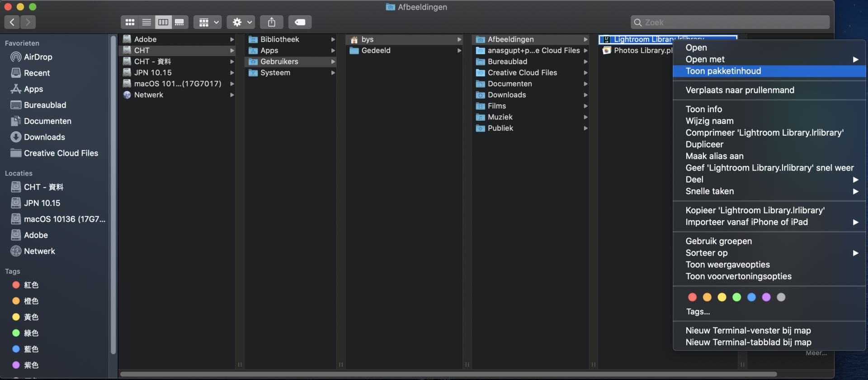
Task: Switch to list view in toolbar
Action: 146,22
